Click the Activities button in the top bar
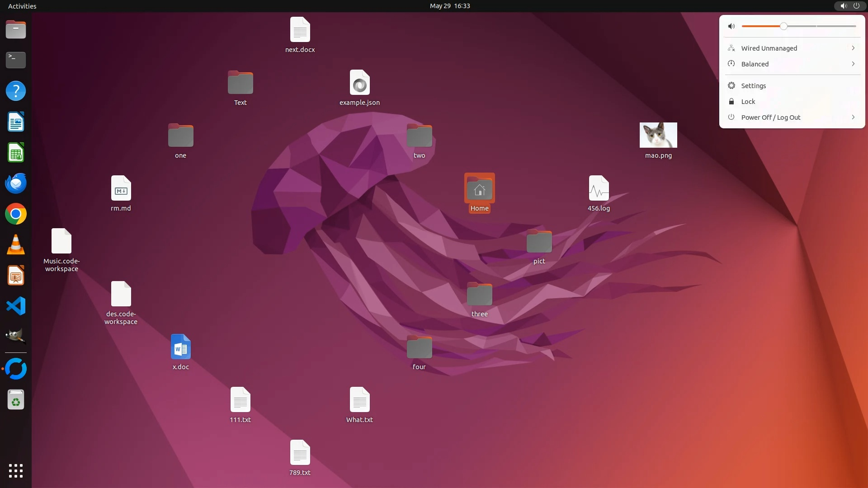This screenshot has width=868, height=488. click(22, 6)
